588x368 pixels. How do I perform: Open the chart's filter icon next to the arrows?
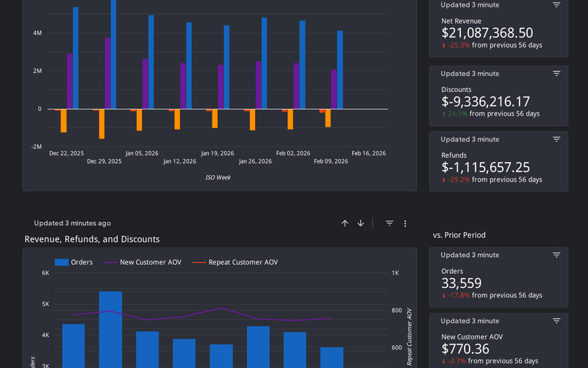390,223
